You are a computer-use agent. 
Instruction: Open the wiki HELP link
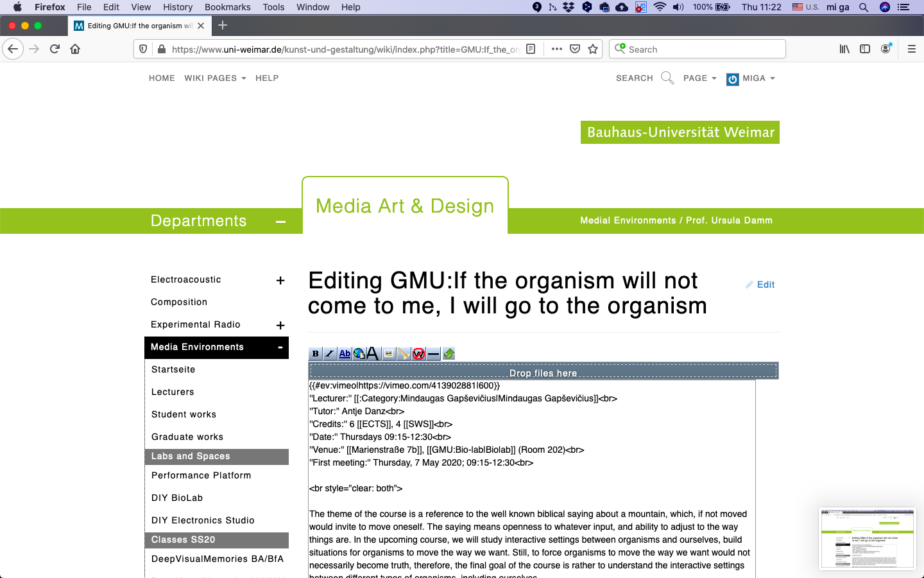coord(267,78)
